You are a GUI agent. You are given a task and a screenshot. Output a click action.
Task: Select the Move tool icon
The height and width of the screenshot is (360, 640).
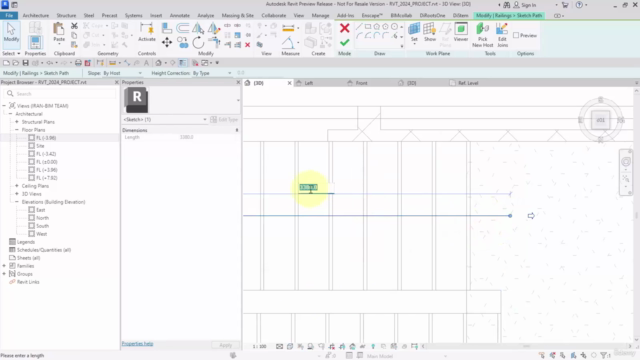[167, 42]
